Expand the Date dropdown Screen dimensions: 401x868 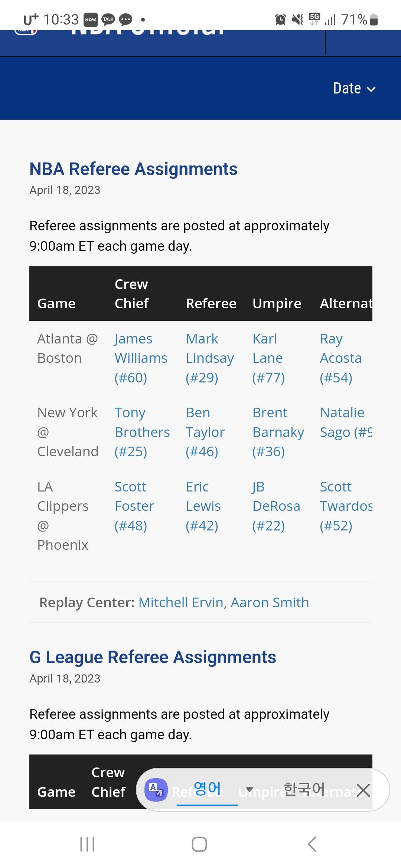pyautogui.click(x=354, y=89)
